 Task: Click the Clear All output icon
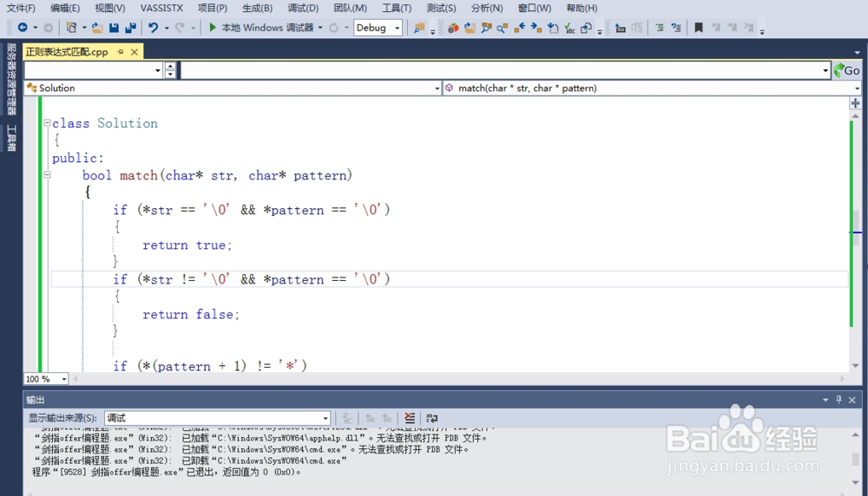[x=410, y=418]
